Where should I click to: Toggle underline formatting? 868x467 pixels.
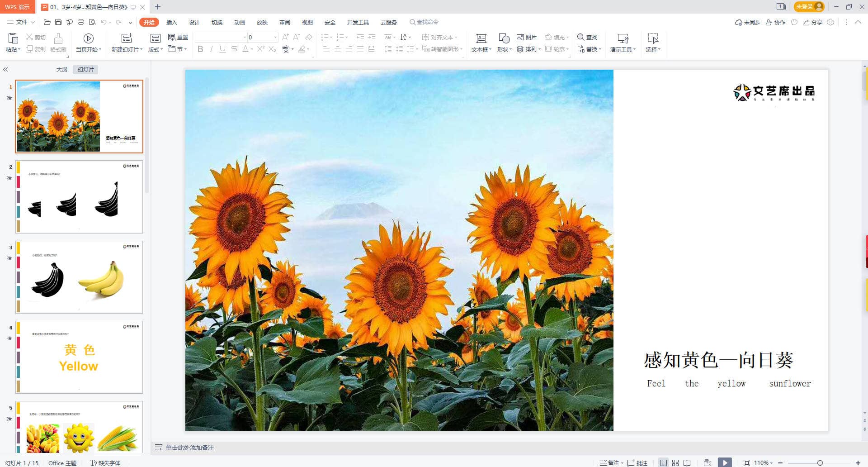222,49
